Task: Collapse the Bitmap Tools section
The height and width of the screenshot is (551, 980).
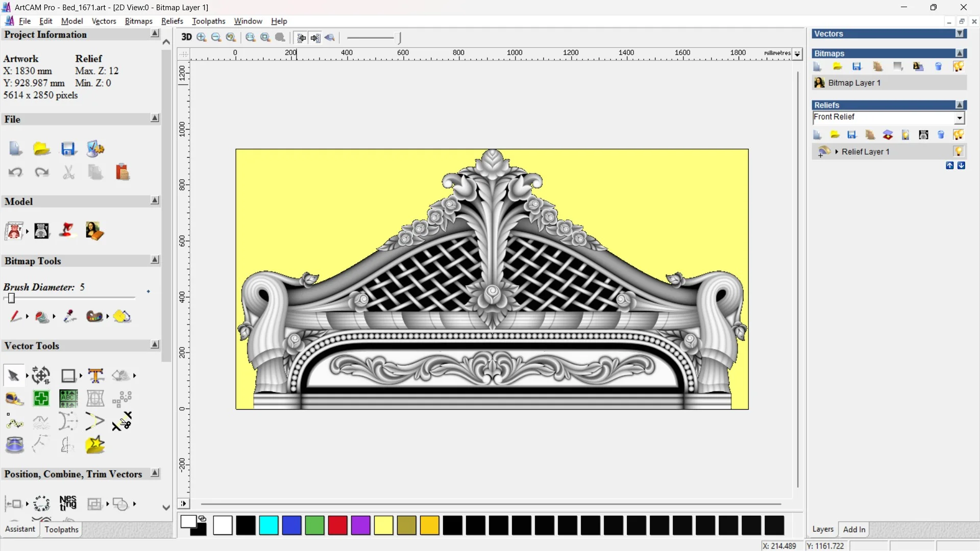Action: coord(155,260)
